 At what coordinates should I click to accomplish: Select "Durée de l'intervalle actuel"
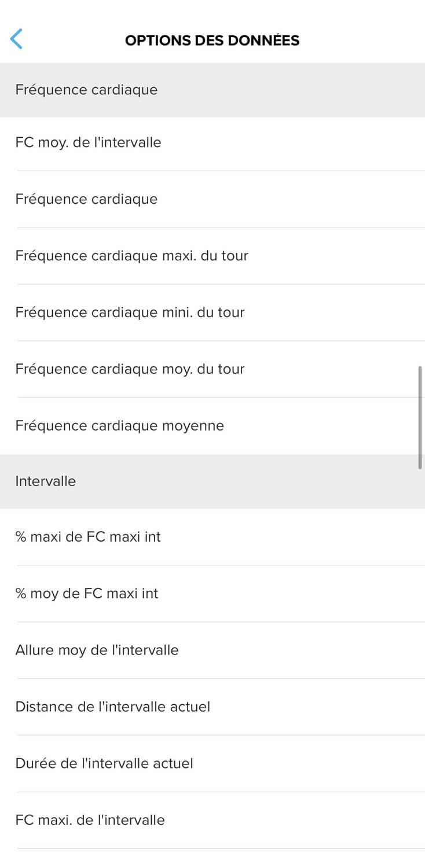pos(104,764)
